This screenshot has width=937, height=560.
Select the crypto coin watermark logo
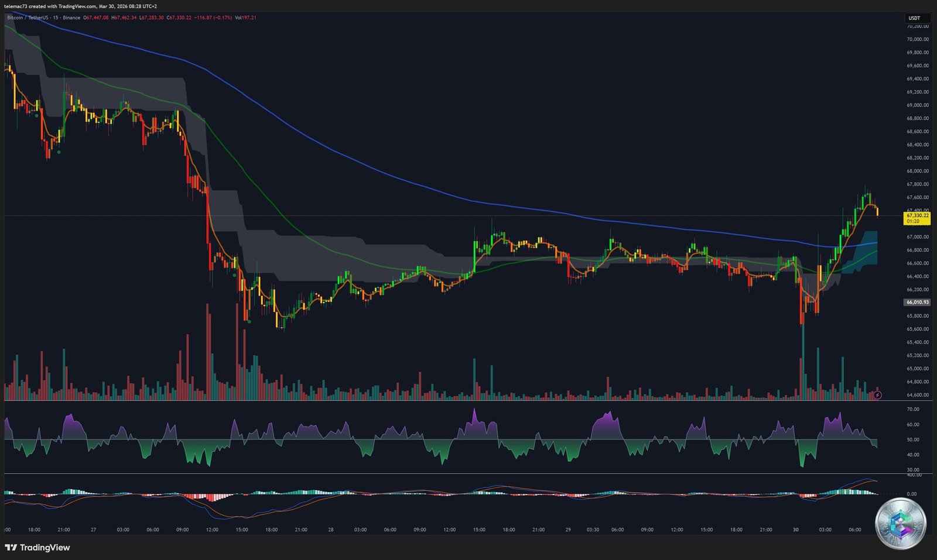[x=902, y=524]
